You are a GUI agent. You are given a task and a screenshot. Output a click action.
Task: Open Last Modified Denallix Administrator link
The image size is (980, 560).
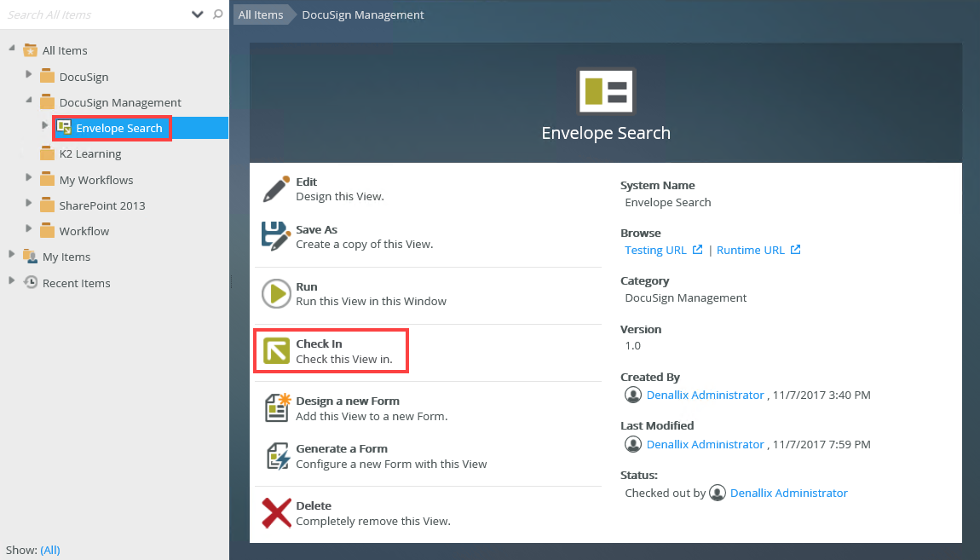705,444
